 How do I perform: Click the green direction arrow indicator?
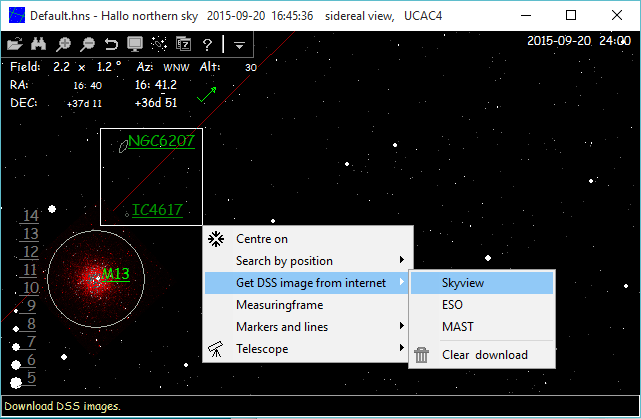[x=206, y=94]
